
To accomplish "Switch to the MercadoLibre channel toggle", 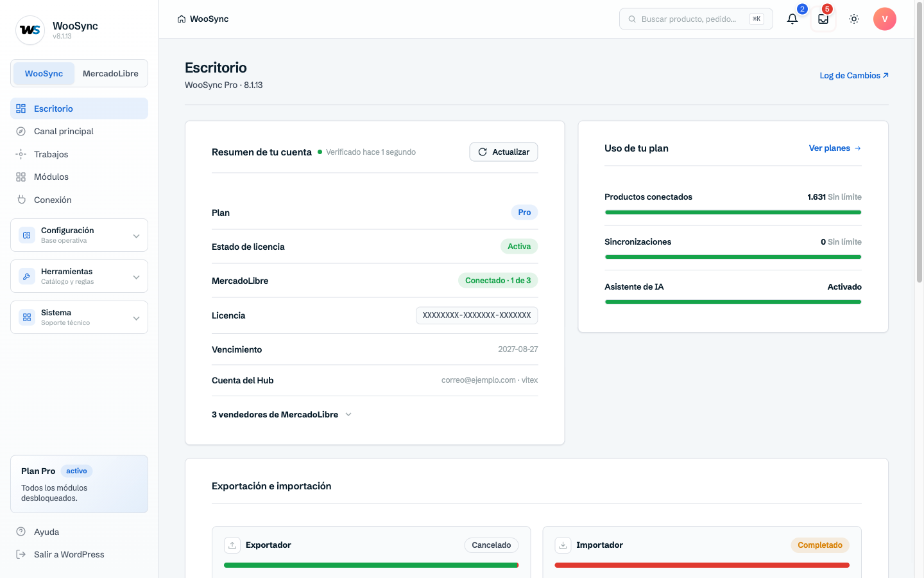I will click(110, 73).
